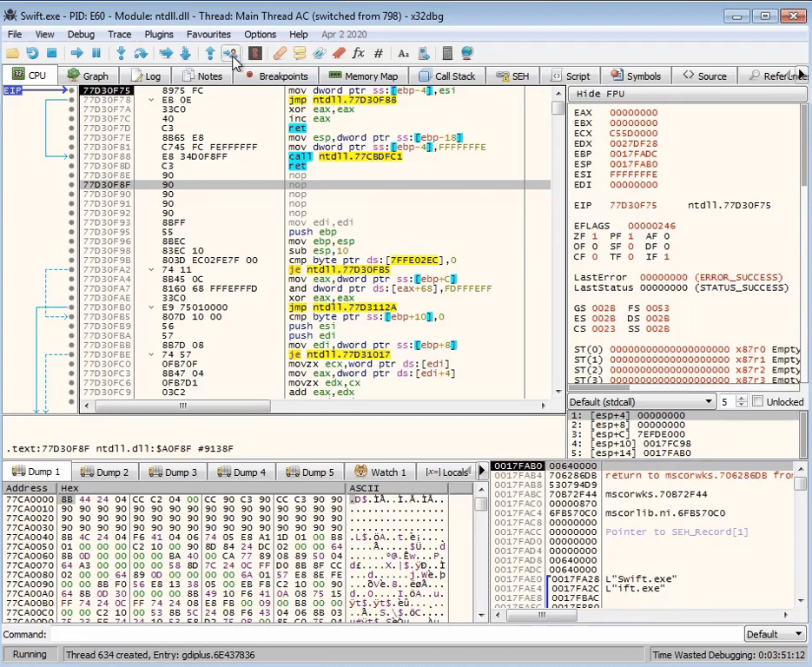
Task: Click the Step Into toolbar icon
Action: point(121,54)
